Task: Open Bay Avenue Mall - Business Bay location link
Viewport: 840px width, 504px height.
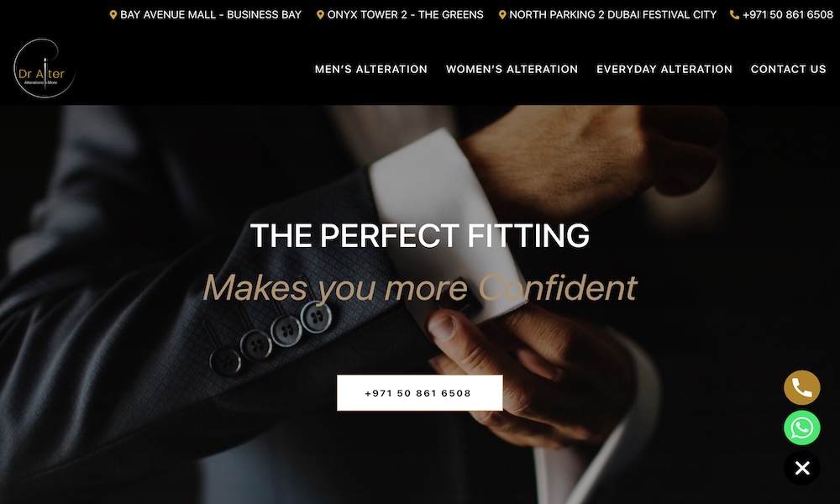Action: click(211, 15)
